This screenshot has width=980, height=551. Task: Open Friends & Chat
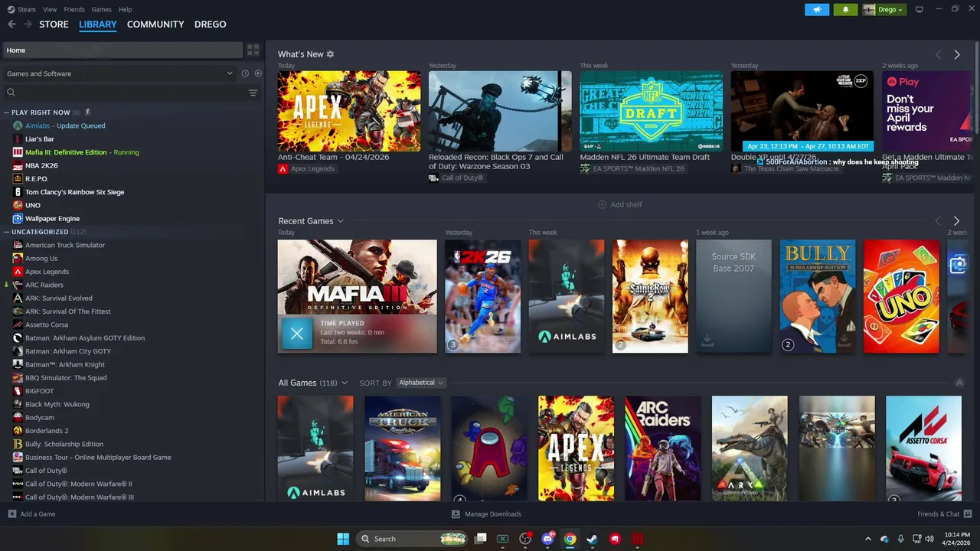(944, 514)
